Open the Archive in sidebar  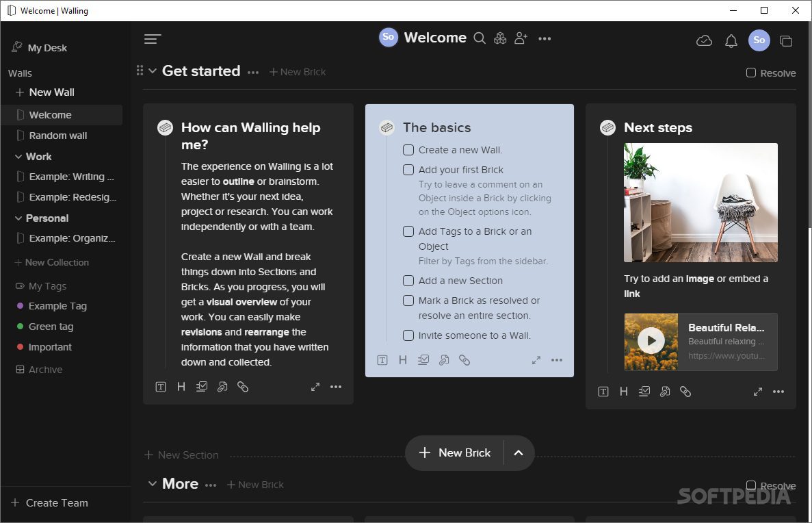(40, 369)
